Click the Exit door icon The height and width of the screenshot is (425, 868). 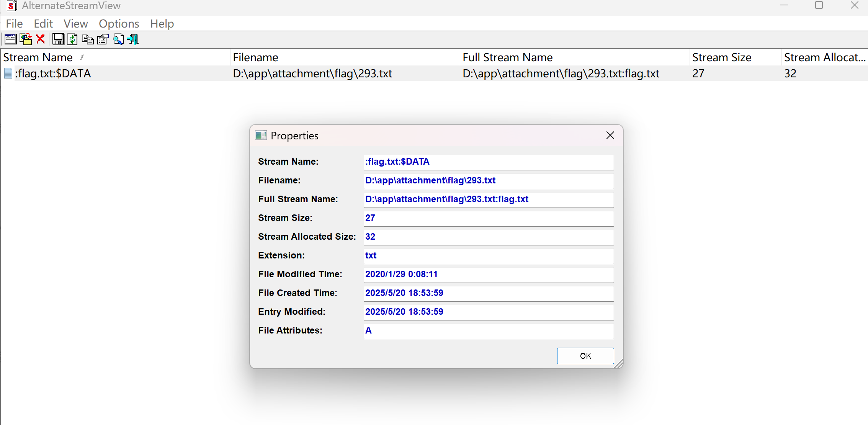point(133,39)
